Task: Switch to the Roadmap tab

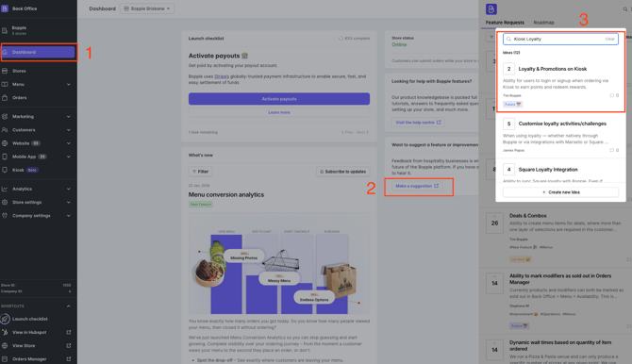Action: click(x=543, y=23)
